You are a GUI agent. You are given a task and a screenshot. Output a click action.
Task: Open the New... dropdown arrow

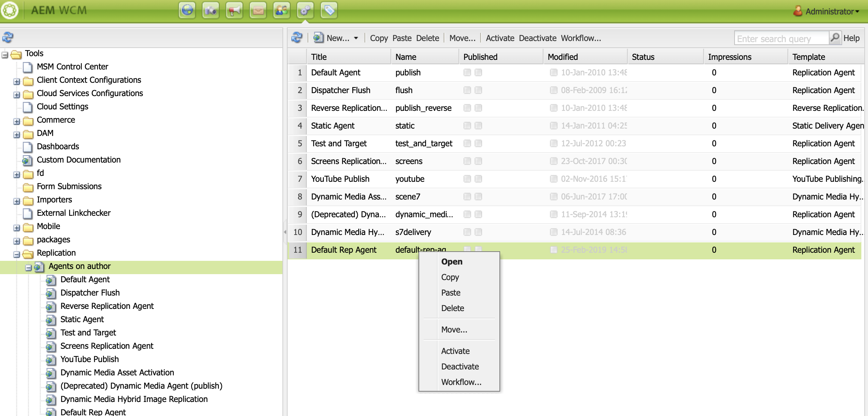[356, 38]
